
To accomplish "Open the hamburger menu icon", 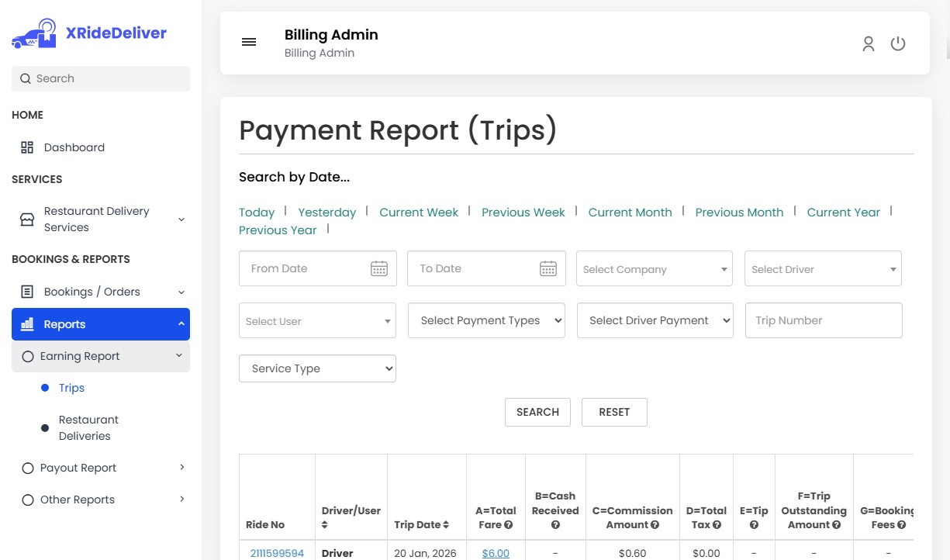I will point(248,42).
